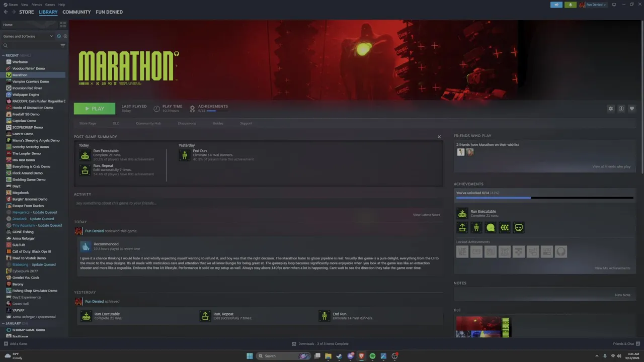
Task: Select Deadlock - Update Queued entry
Action: coord(33,219)
